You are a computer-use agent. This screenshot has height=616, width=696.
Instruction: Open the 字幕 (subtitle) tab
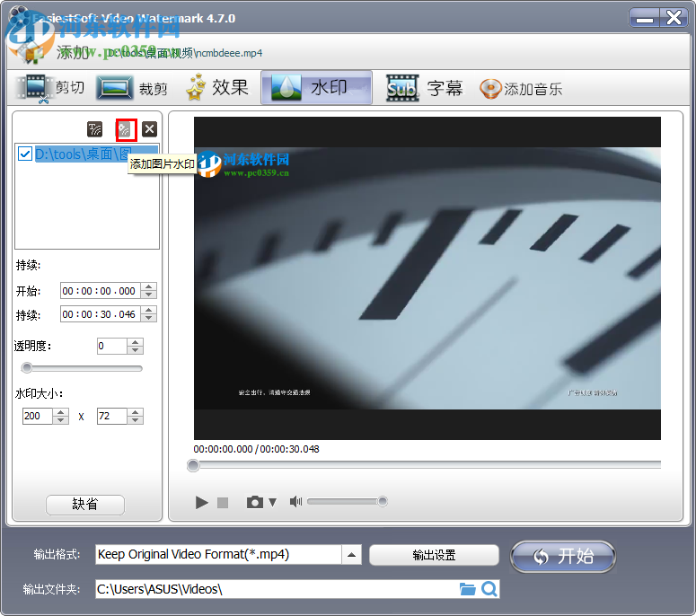[425, 88]
